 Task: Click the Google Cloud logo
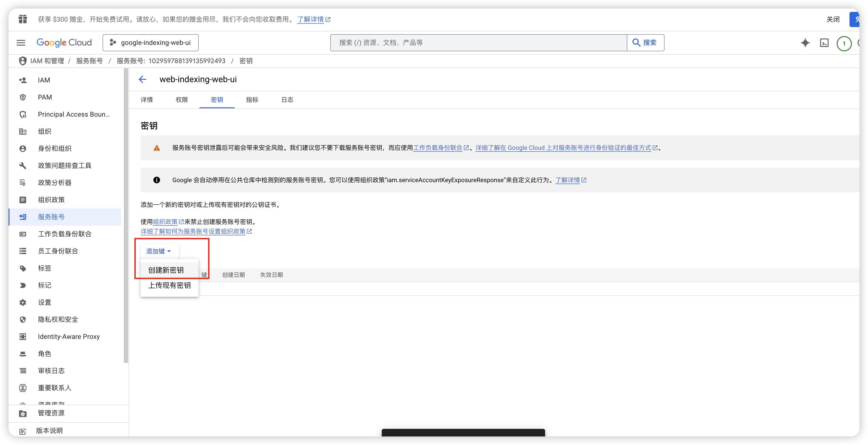(64, 43)
